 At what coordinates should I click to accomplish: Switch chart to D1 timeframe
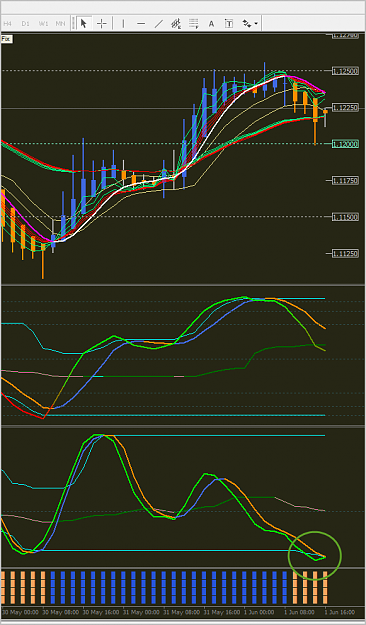click(x=26, y=24)
